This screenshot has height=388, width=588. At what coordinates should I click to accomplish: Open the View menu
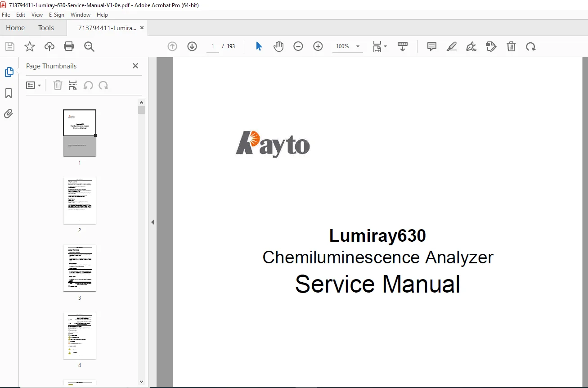tap(37, 15)
